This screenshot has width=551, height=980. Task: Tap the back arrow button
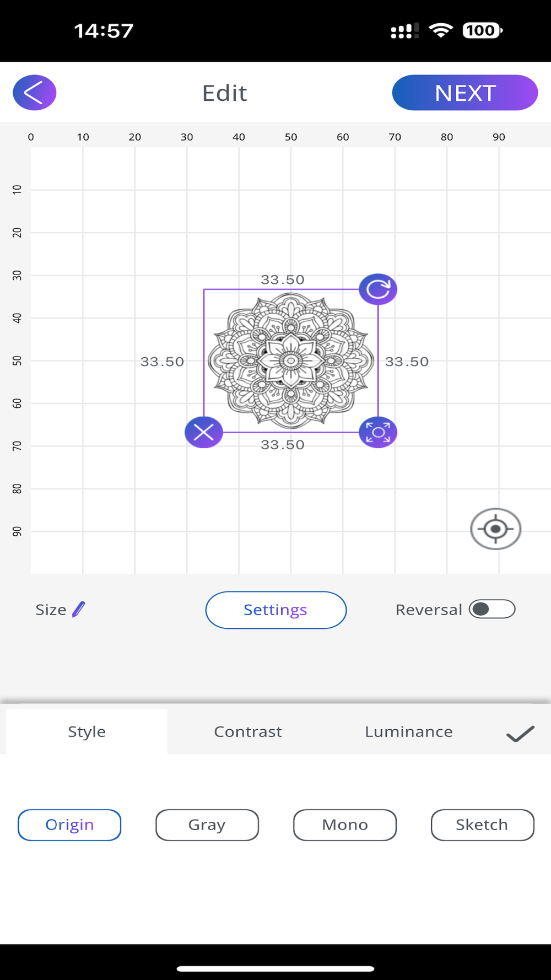34,93
